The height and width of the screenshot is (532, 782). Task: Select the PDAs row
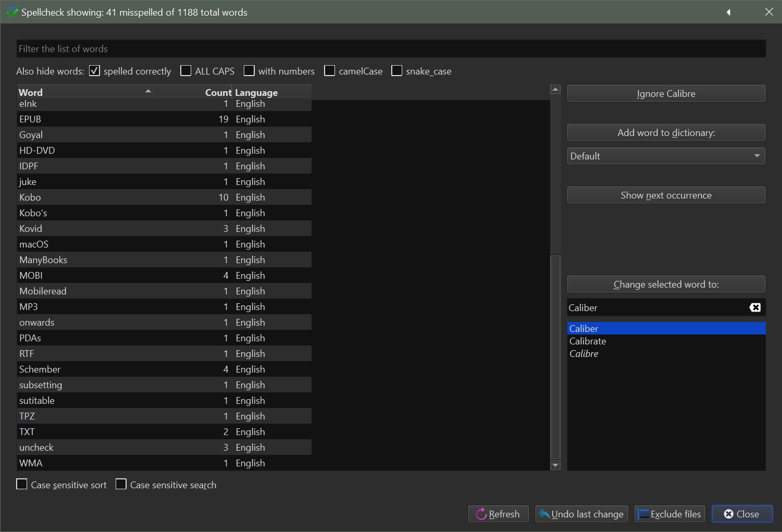tap(164, 338)
